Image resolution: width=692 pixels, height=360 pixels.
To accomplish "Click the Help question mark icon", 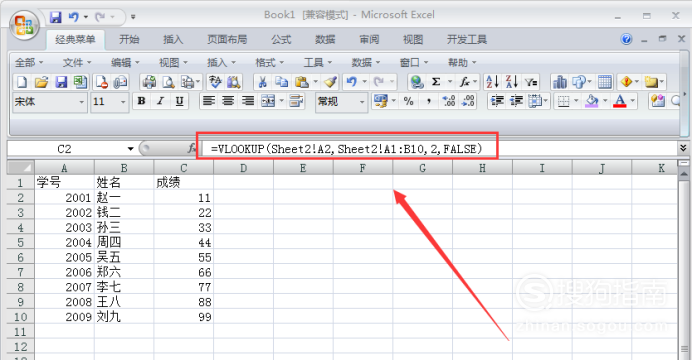I will [x=626, y=39].
